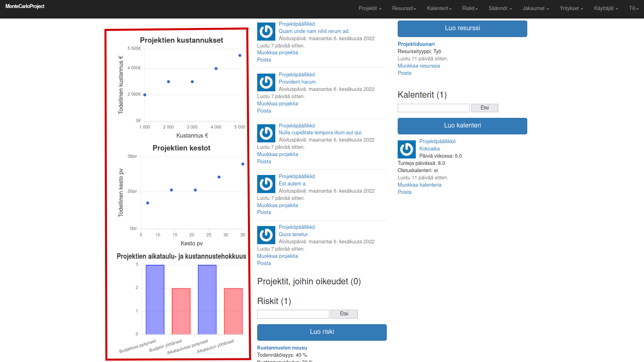The image size is (644, 362).
Task: Click avatar icon beside Quos tenetur project
Action: coord(266,235)
